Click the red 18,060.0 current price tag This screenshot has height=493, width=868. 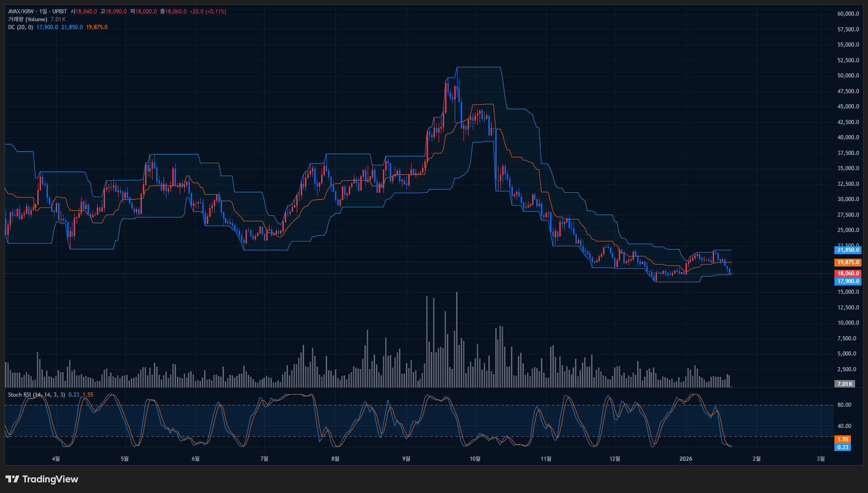(848, 273)
